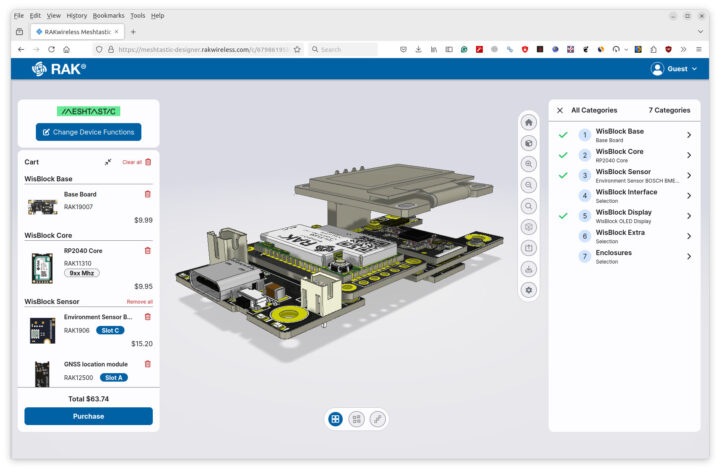Click the home view icon in viewer toolbar

[x=529, y=122]
